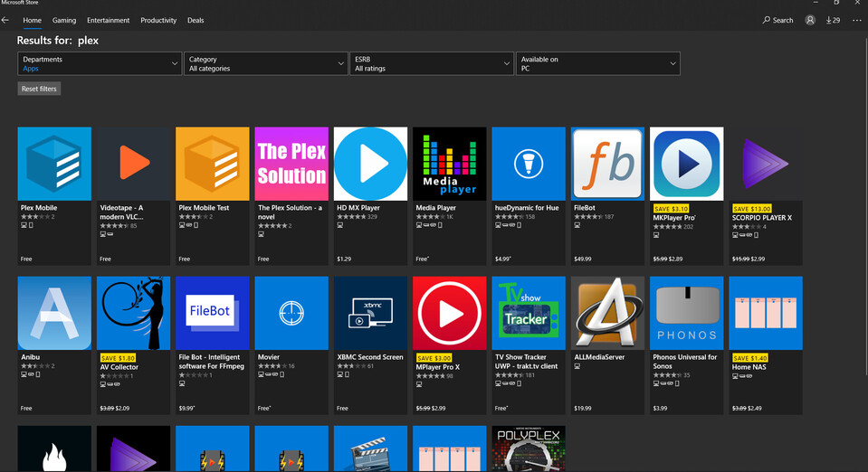Screen dimensions: 868x472
Task: Open the Productivity tab
Action: point(158,20)
